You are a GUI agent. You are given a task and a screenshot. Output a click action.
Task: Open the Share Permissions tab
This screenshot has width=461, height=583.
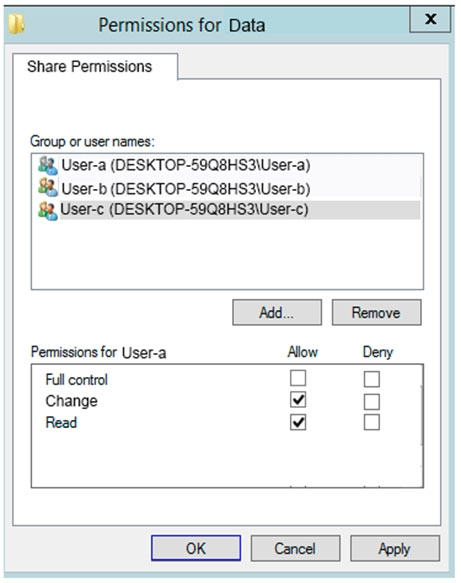(90, 67)
